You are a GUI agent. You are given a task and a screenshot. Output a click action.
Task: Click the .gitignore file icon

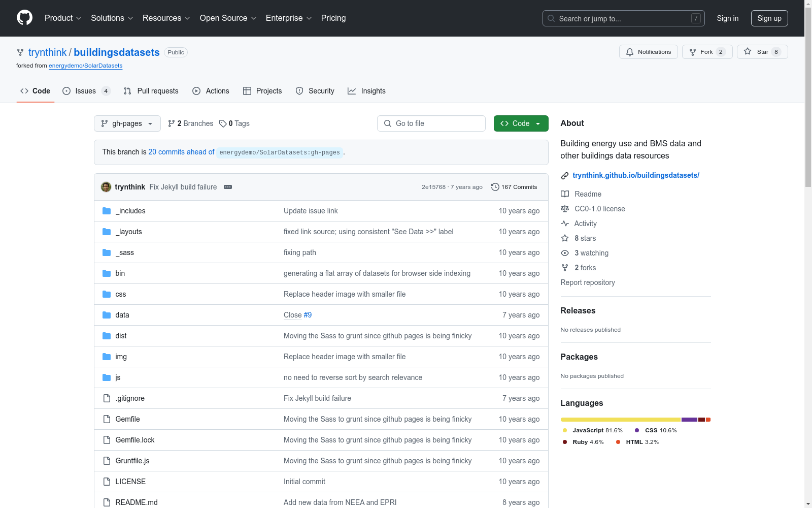pos(107,398)
